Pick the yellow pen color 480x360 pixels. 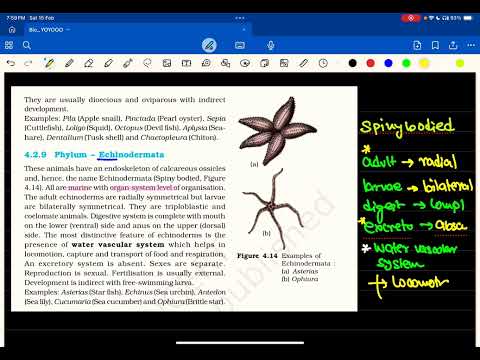click(424, 63)
